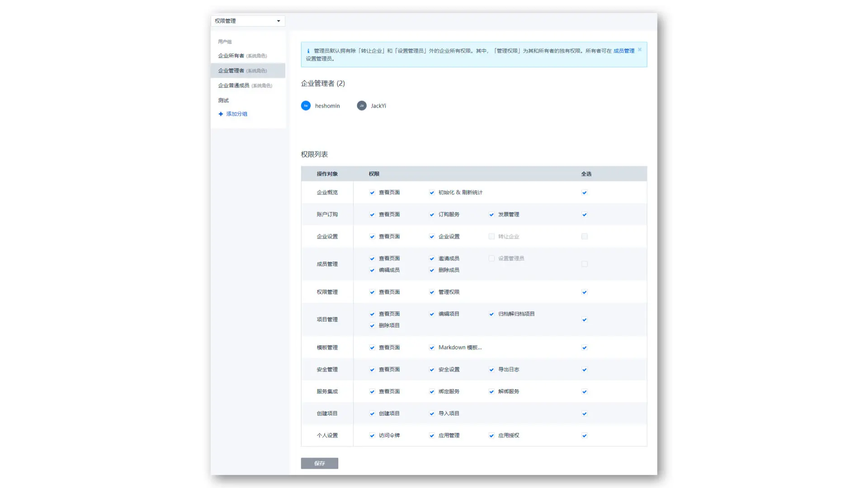
Task: Close the blue info banner
Action: [639, 50]
